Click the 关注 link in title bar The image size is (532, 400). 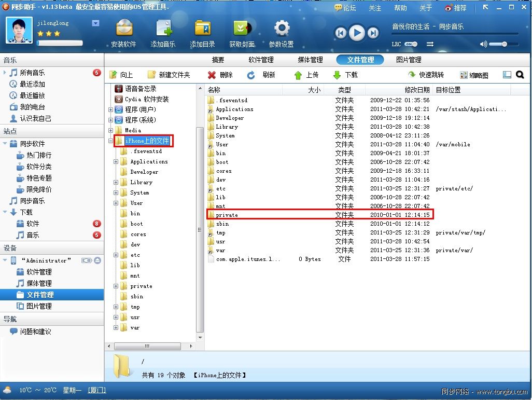375,7
